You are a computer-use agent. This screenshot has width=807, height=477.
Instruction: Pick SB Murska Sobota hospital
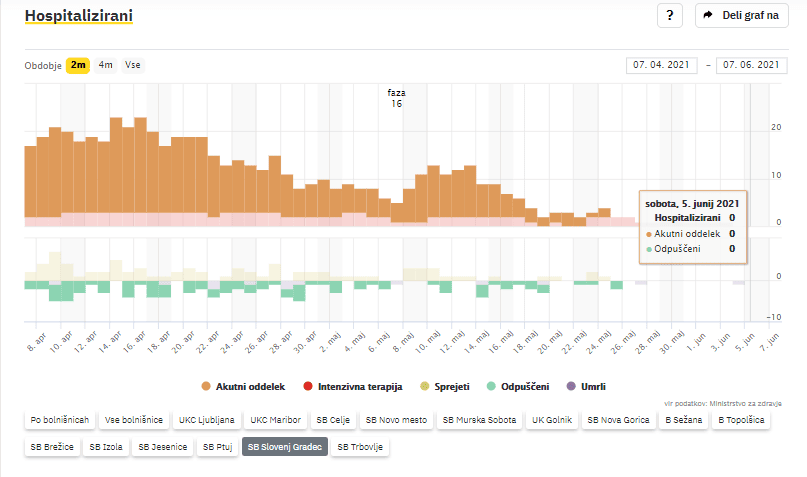(481, 421)
